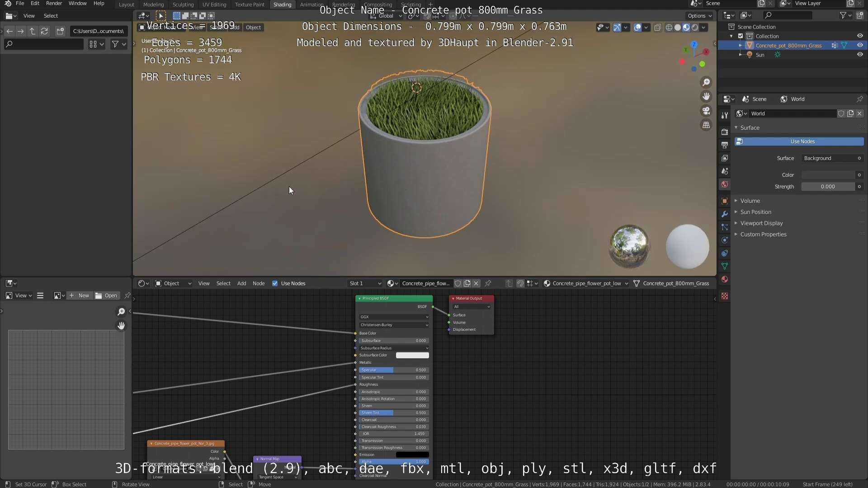
Task: Open the Render menu
Action: (x=54, y=4)
